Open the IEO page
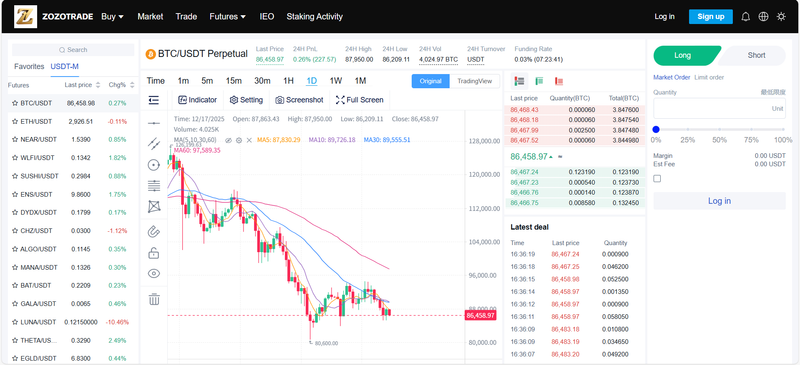The width and height of the screenshot is (800, 365). (x=266, y=16)
